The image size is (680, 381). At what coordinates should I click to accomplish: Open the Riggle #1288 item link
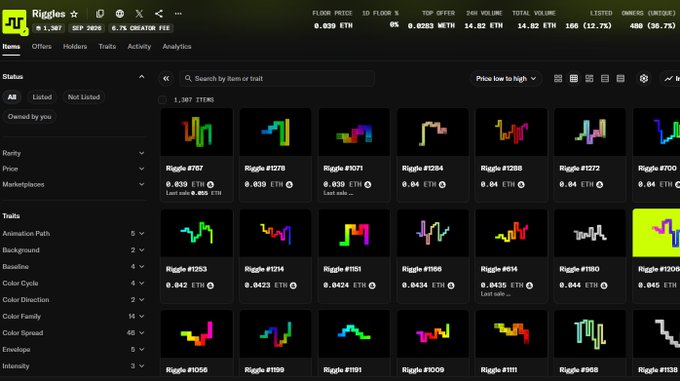(x=501, y=168)
